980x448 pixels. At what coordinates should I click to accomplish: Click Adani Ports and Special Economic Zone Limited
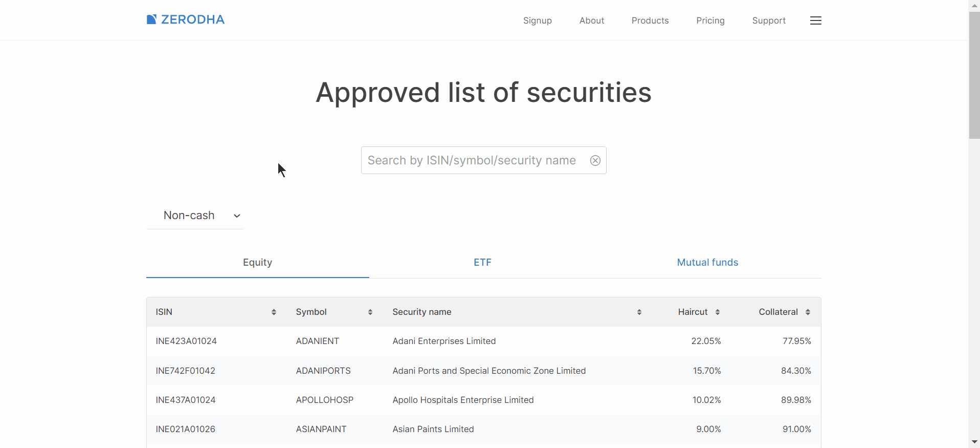click(x=489, y=371)
